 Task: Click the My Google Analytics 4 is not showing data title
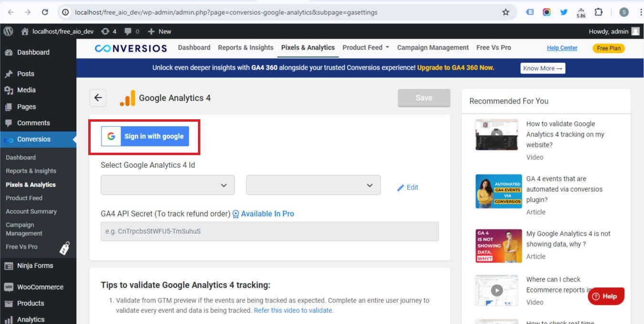click(x=568, y=239)
